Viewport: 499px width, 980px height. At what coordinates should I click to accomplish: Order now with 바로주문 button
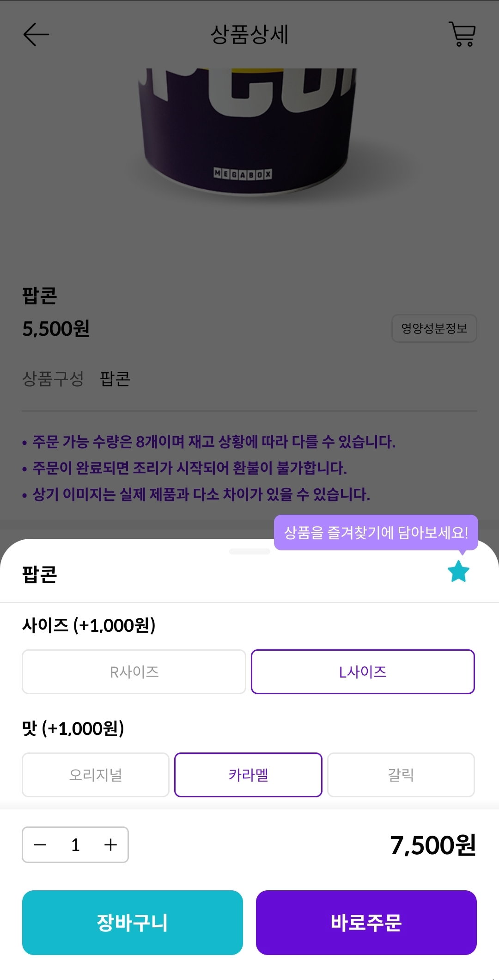366,923
